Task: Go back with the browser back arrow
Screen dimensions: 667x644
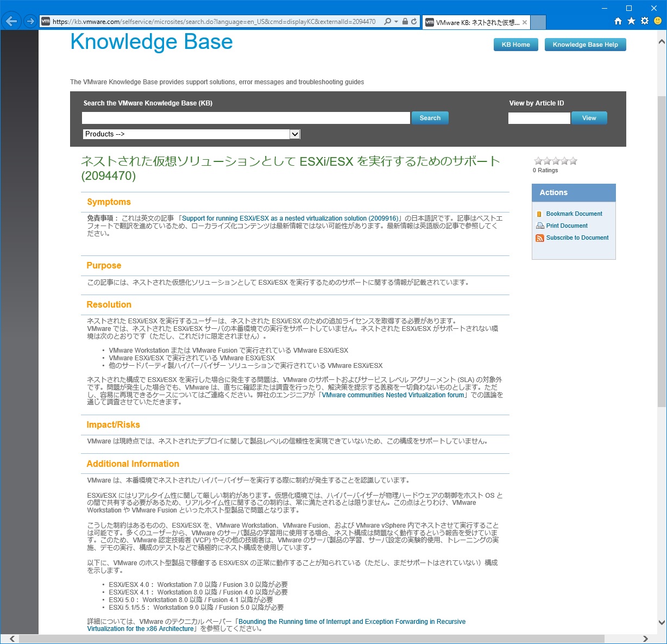Action: point(11,22)
